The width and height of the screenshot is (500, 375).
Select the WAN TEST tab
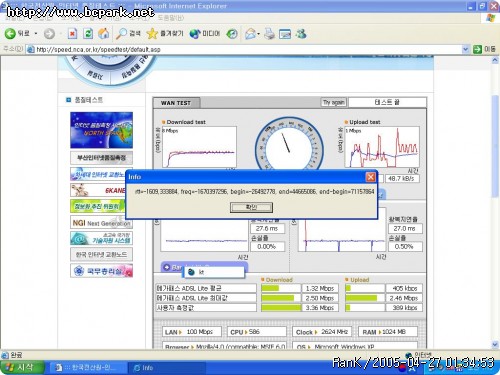coord(176,103)
